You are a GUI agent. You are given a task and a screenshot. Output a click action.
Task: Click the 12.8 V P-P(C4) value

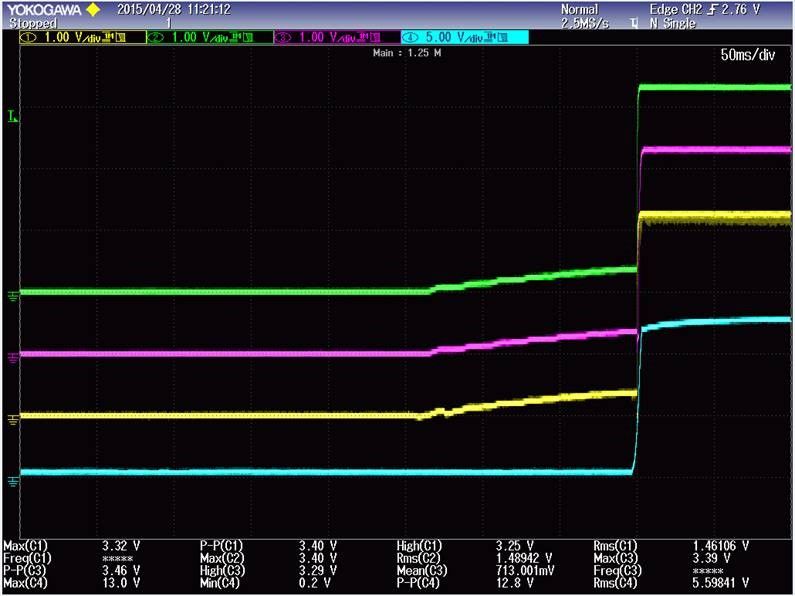coord(514,583)
